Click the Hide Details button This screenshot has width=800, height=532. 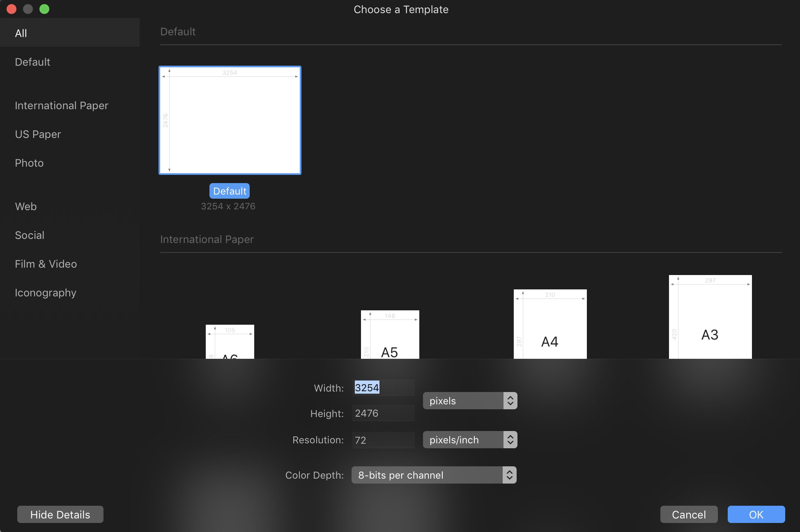tap(60, 514)
